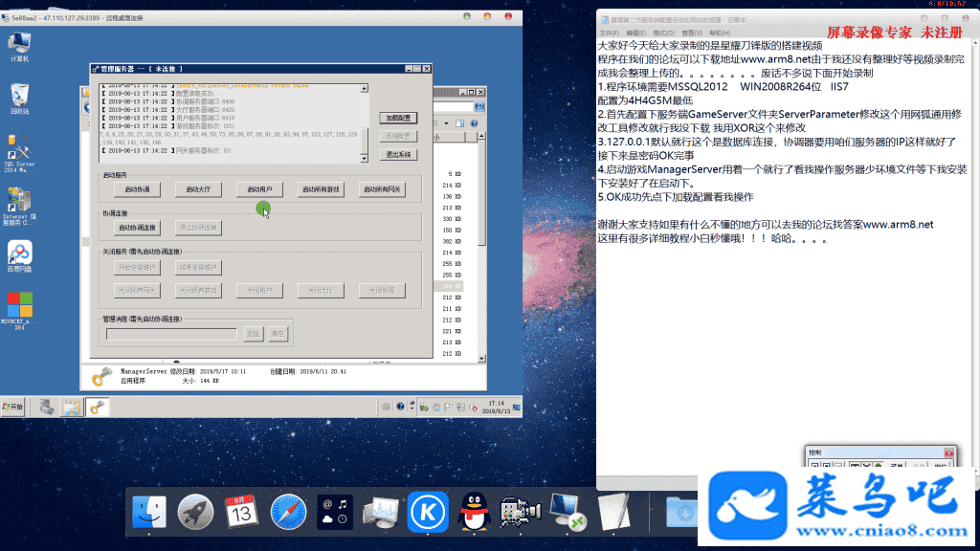Click the 退出系统 button
The image size is (980, 551).
(x=397, y=154)
